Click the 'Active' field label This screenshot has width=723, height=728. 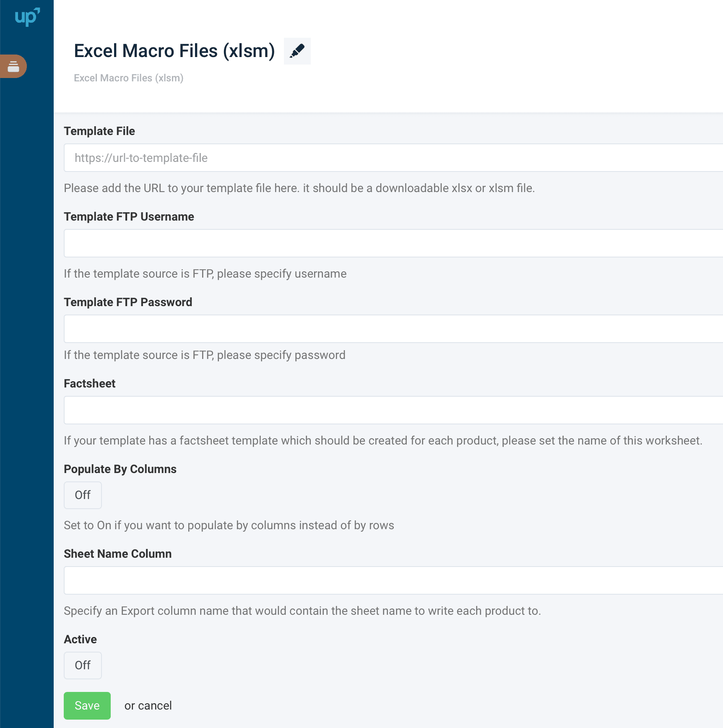(x=80, y=640)
